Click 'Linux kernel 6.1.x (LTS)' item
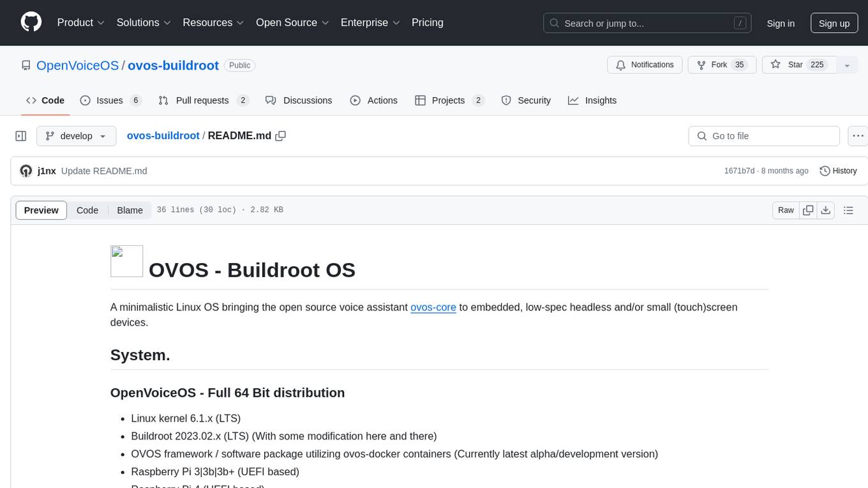 pos(186,418)
